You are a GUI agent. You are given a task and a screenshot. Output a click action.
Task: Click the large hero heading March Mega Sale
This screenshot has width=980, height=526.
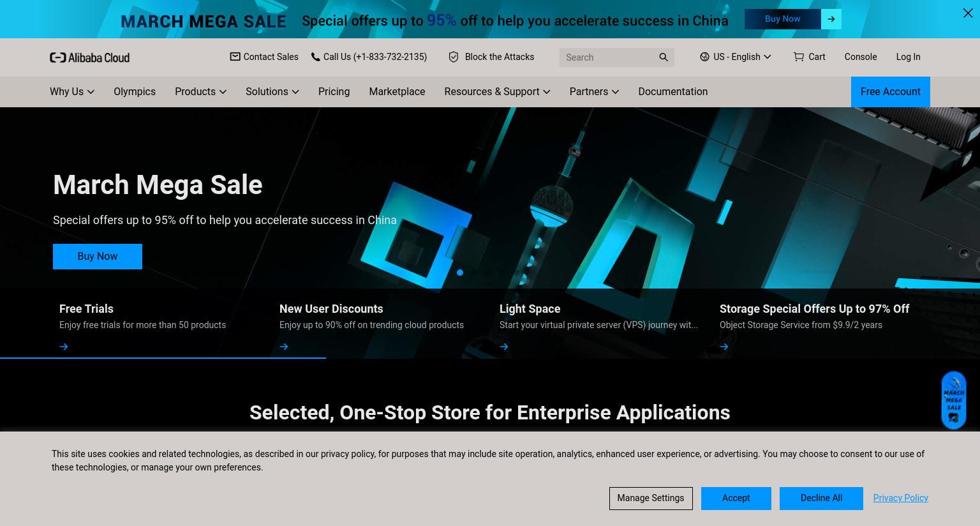158,185
